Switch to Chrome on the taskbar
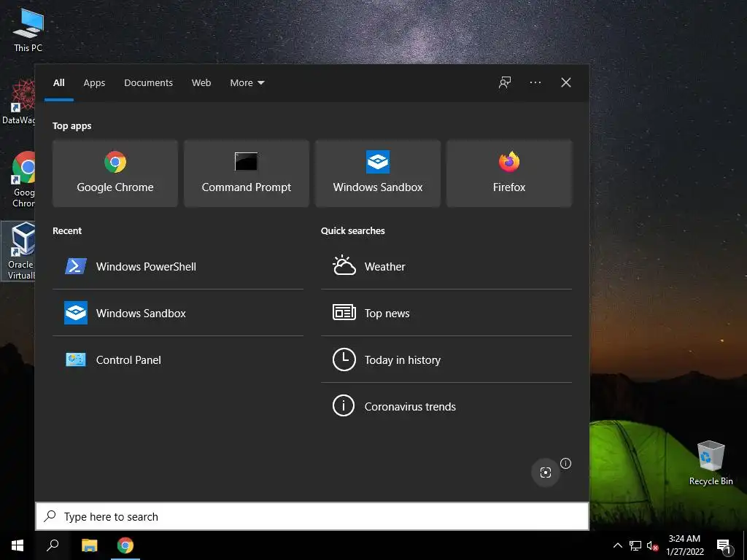This screenshot has height=560, width=747. click(125, 545)
